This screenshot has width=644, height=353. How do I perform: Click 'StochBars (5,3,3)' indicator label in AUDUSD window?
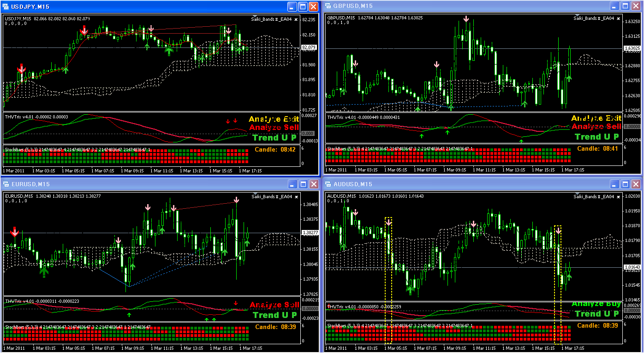(343, 325)
